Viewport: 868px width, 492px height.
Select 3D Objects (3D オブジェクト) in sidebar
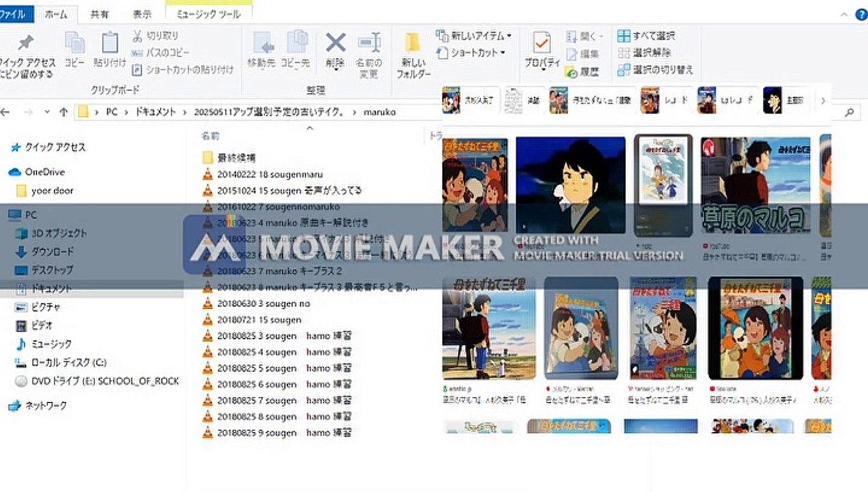pyautogui.click(x=51, y=233)
